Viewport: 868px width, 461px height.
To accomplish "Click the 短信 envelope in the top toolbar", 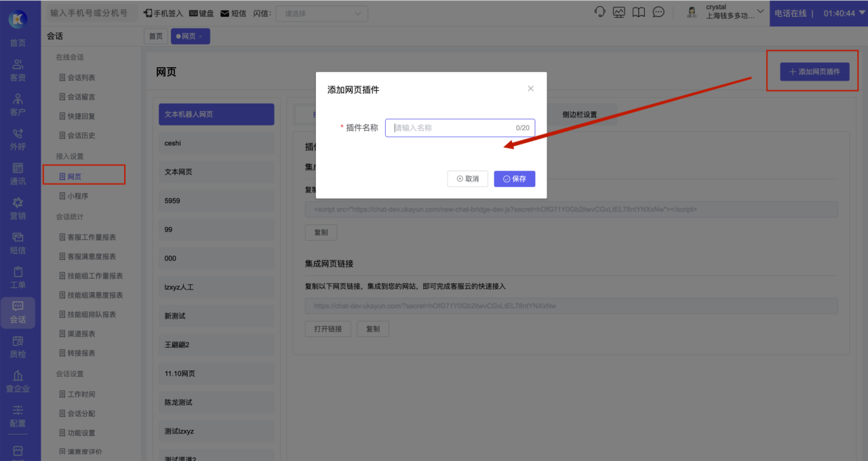I will pyautogui.click(x=233, y=13).
